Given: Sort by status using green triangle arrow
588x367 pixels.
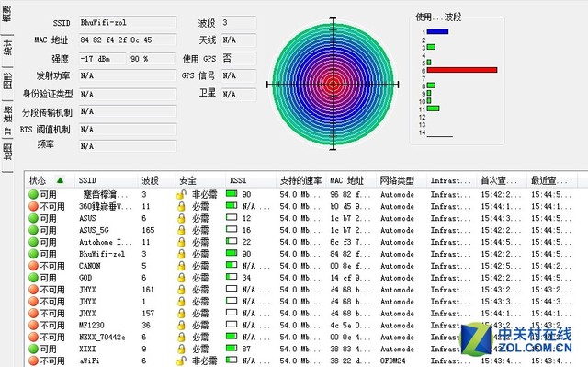Looking at the screenshot, I should coord(60,180).
